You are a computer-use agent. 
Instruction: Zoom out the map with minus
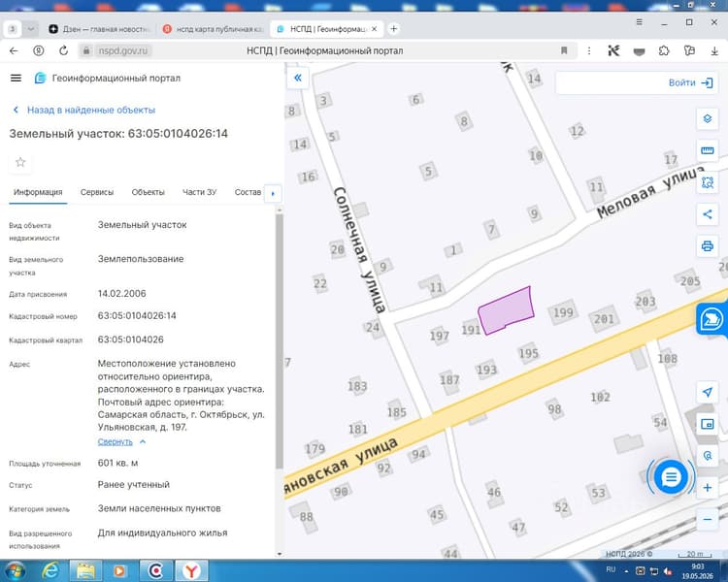tap(707, 519)
